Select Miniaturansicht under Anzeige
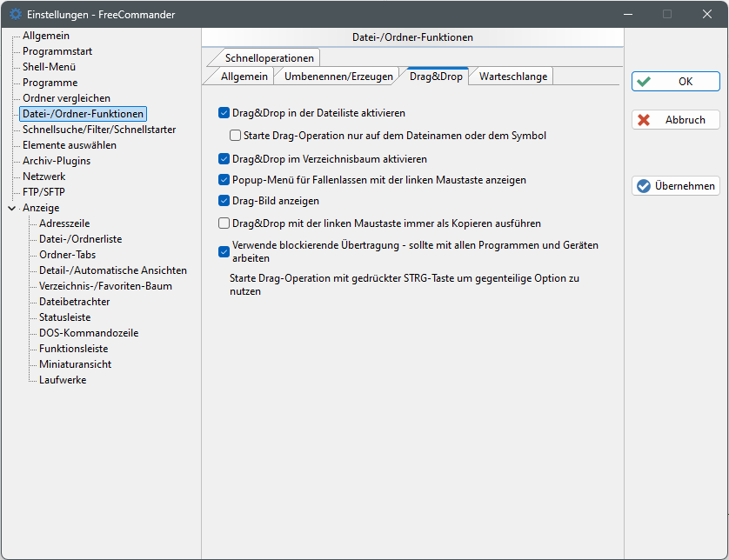 coord(75,364)
